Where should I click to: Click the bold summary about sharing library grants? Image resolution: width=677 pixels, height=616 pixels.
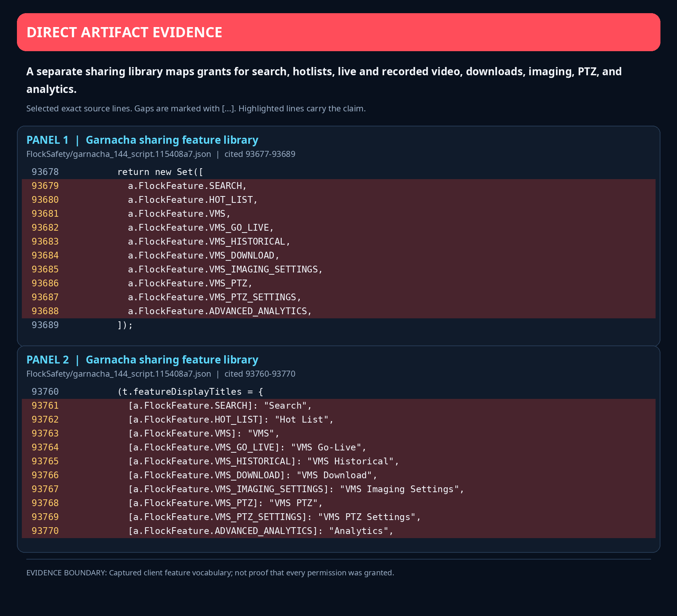point(324,80)
